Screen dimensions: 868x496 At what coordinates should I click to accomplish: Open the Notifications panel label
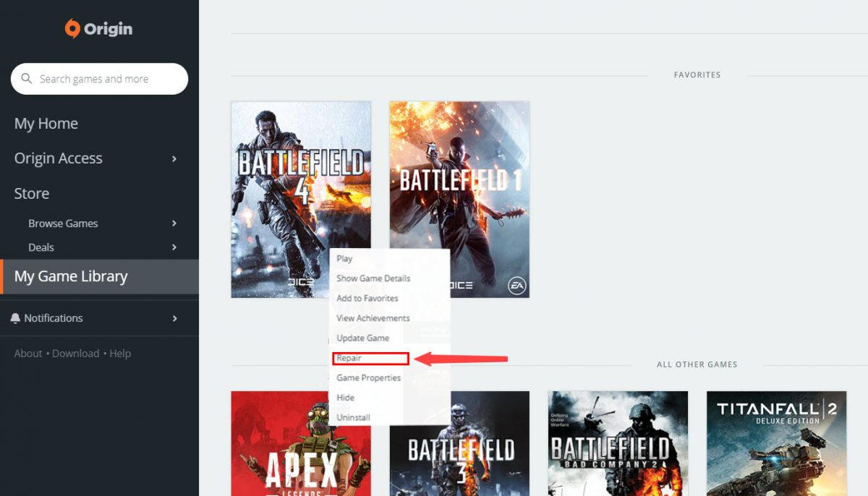coord(54,318)
